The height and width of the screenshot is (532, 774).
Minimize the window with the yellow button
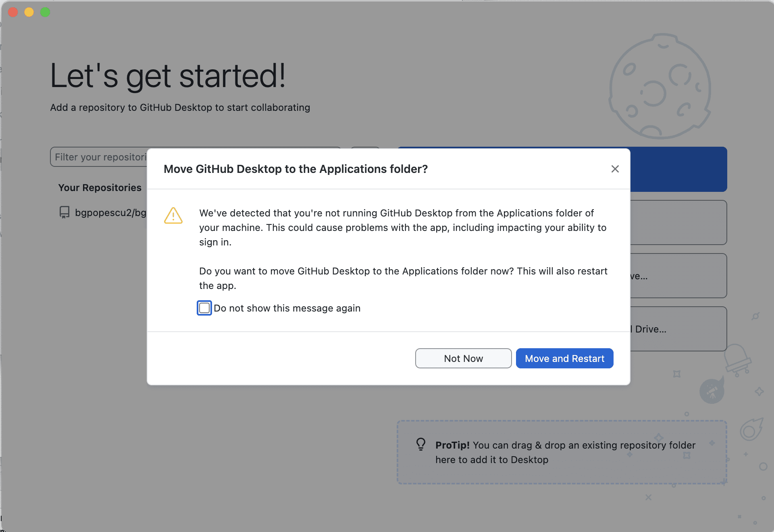pyautogui.click(x=29, y=12)
